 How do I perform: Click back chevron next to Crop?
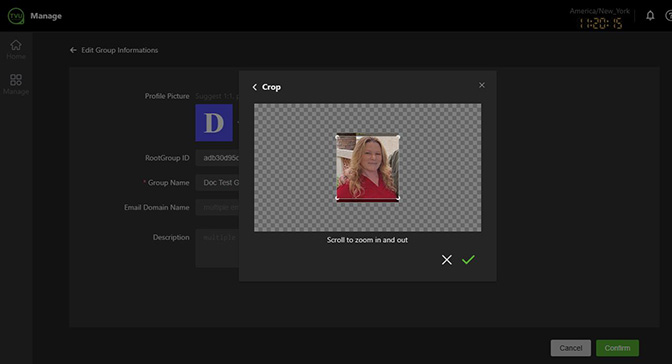pos(255,87)
